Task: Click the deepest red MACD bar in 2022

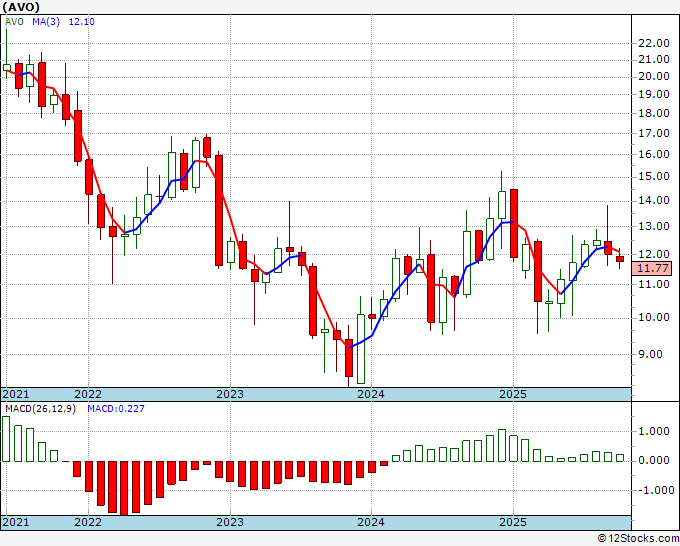Action: 124,488
